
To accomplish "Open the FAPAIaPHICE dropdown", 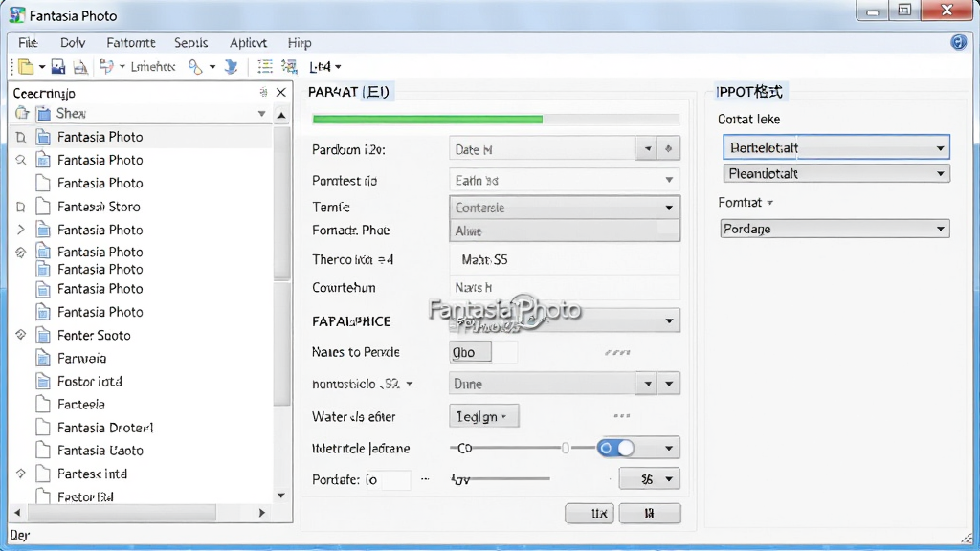I will pyautogui.click(x=669, y=321).
